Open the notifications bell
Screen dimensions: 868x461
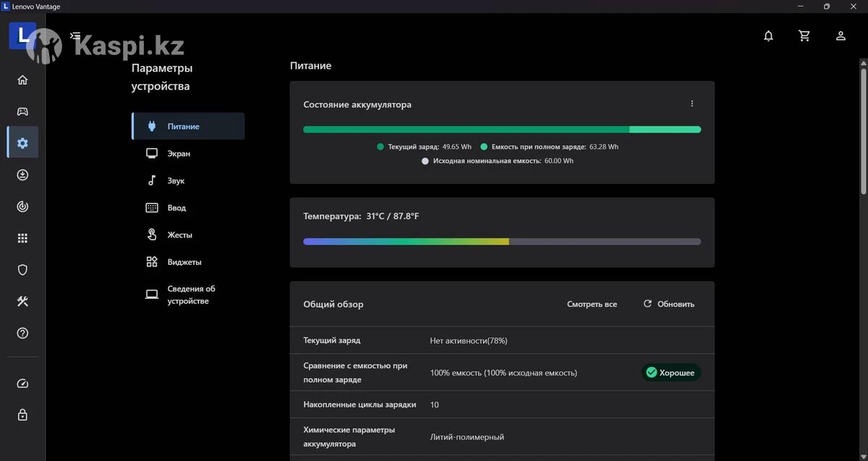click(768, 35)
